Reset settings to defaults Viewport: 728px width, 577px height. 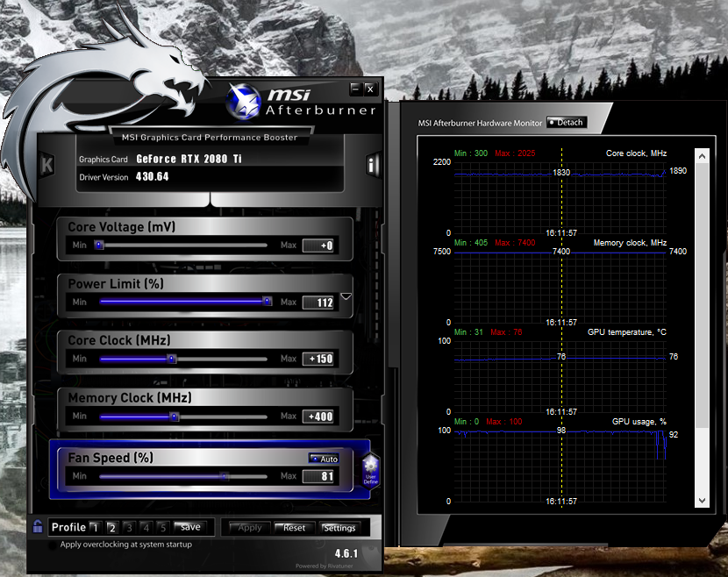[294, 528]
